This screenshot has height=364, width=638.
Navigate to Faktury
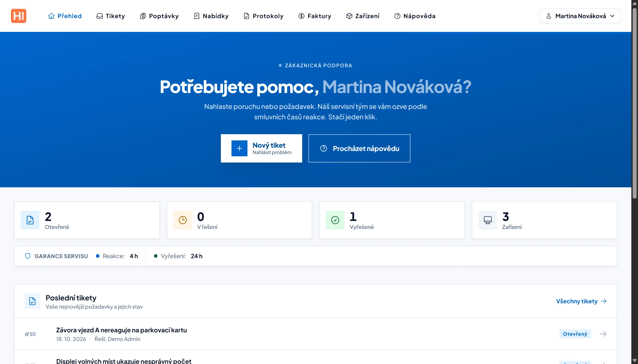point(315,16)
